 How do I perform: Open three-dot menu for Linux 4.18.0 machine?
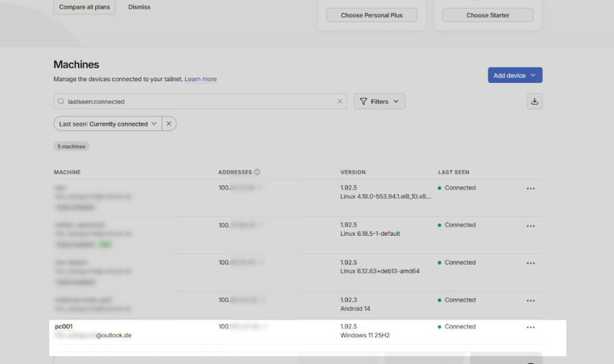[531, 188]
